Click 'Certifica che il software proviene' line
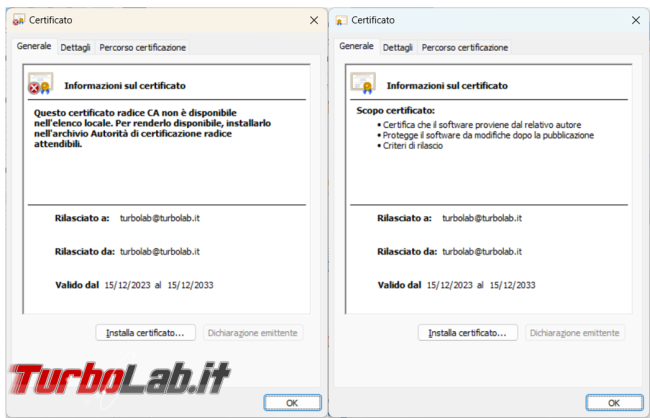 [x=479, y=125]
